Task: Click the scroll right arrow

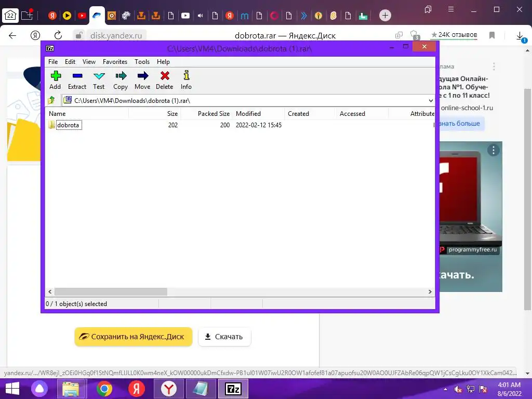Action: pyautogui.click(x=430, y=292)
